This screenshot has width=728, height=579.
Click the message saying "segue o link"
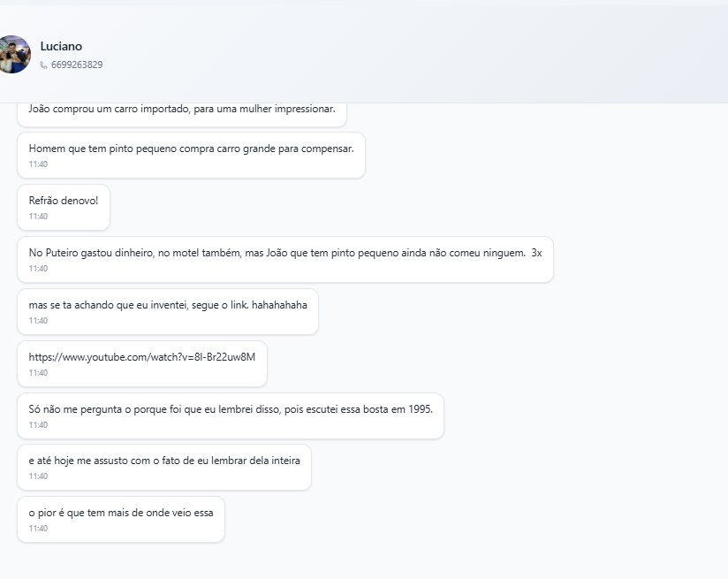(x=168, y=305)
